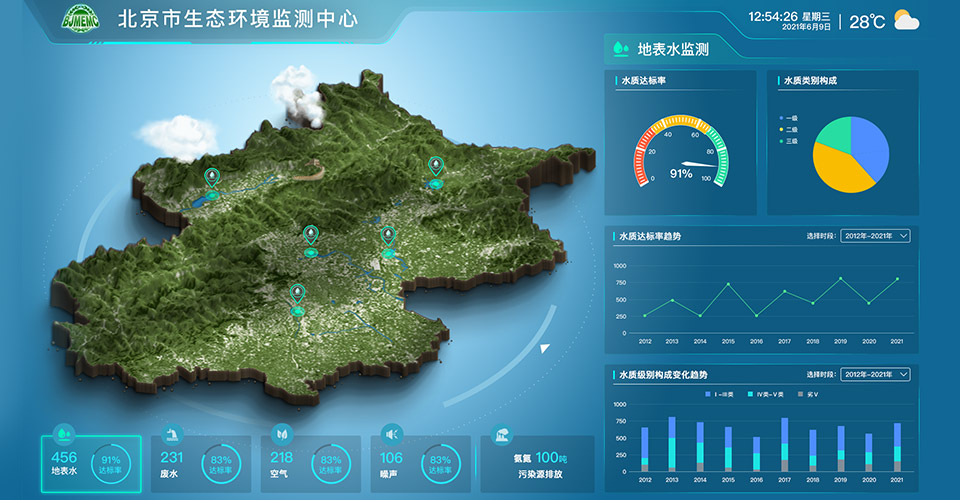Toggle the 二级 legend item in pie chart
Image resolution: width=960 pixels, height=500 pixels.
point(787,130)
